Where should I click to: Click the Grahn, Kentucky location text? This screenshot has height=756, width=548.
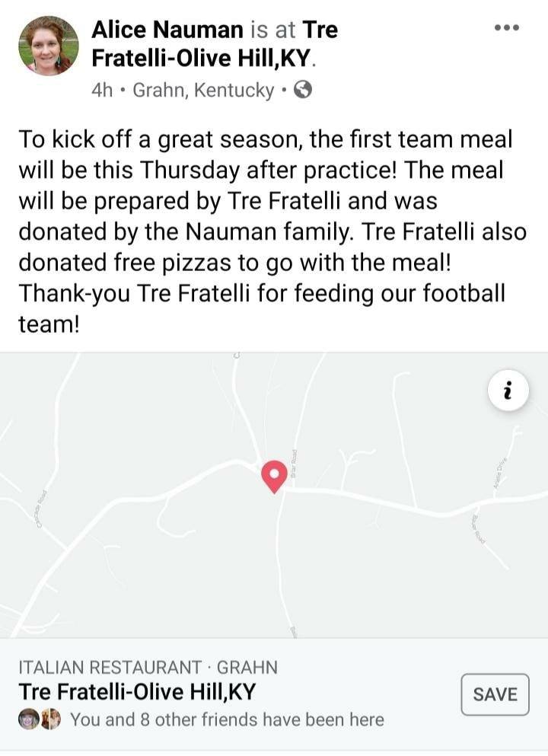pyautogui.click(x=203, y=91)
